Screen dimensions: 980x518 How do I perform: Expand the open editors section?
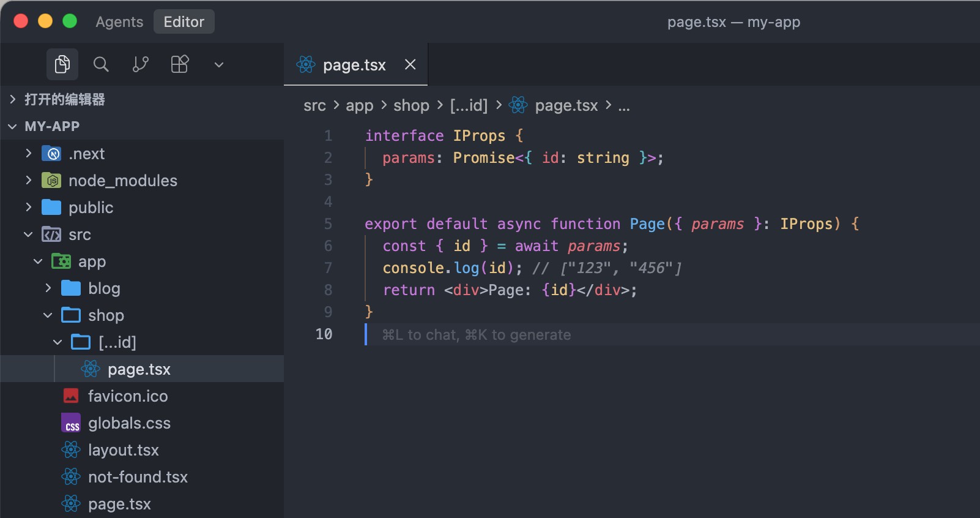[x=64, y=99]
